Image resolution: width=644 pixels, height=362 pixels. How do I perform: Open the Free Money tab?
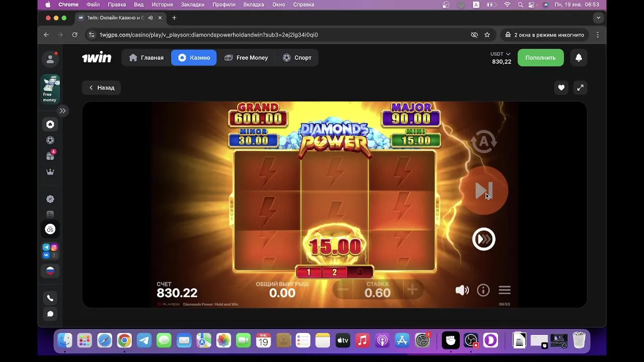246,58
